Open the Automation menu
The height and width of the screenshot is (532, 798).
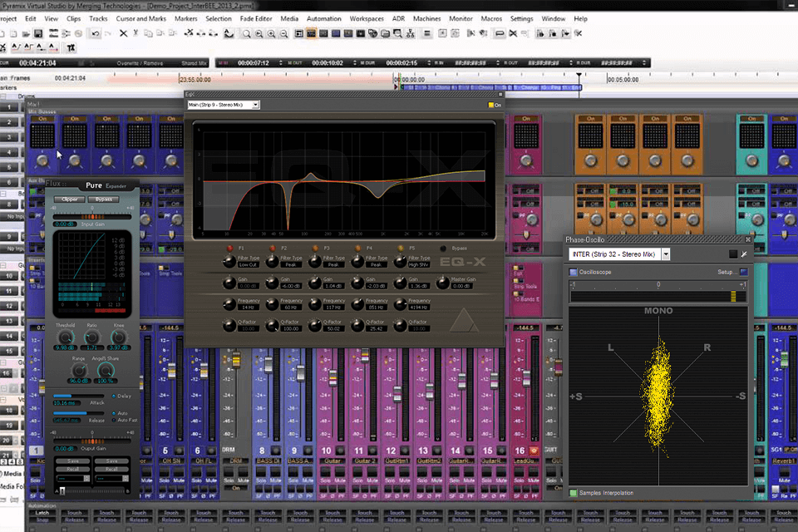click(x=323, y=18)
